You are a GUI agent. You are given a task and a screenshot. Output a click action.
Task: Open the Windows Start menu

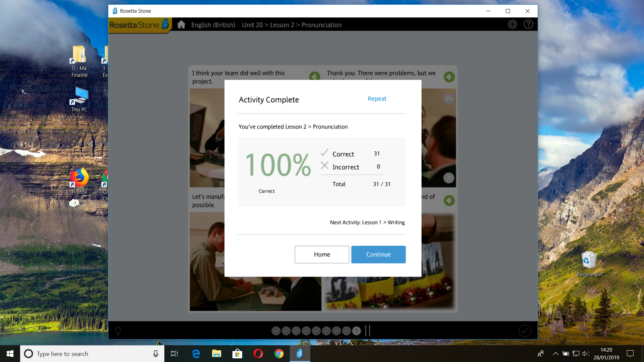pyautogui.click(x=10, y=354)
